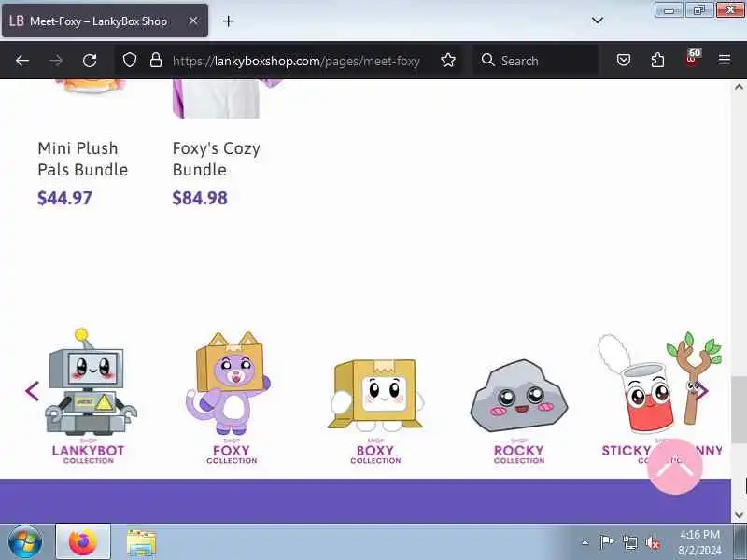
Task: Open the muted volume tray icon
Action: coord(653,542)
